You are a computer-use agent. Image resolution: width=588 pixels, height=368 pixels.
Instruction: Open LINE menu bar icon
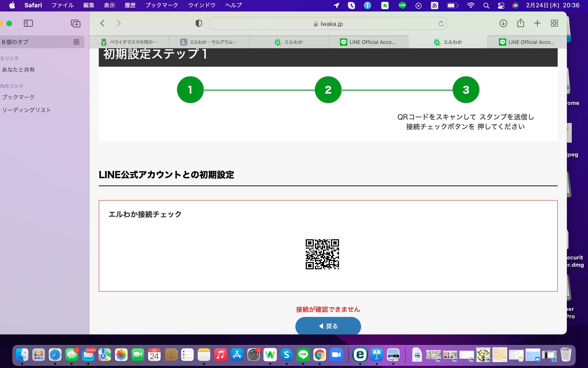[402, 5]
